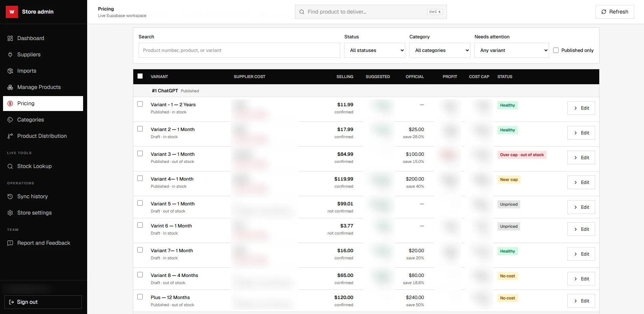Click the Report and Feedback message icon

pos(10,243)
